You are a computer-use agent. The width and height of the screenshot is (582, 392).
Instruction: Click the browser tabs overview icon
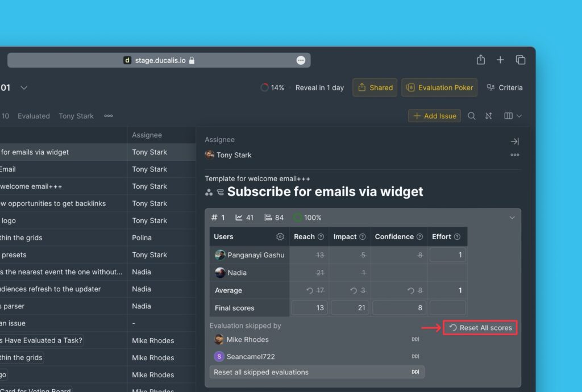click(x=520, y=60)
